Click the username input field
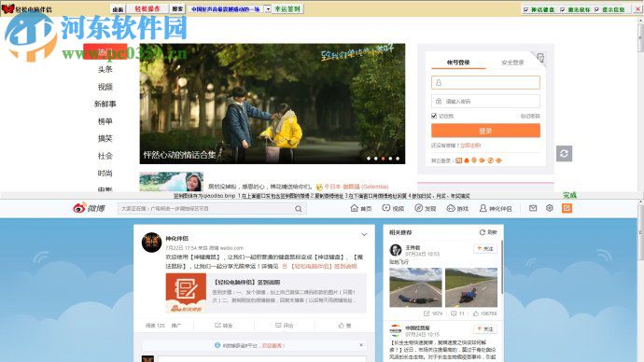This screenshot has width=644, height=362. pos(485,82)
